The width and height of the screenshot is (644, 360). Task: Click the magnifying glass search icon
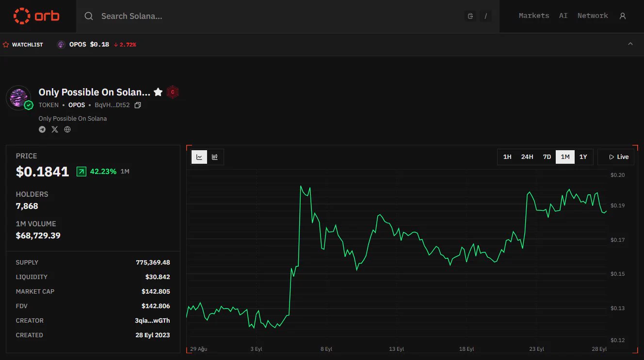click(x=89, y=16)
